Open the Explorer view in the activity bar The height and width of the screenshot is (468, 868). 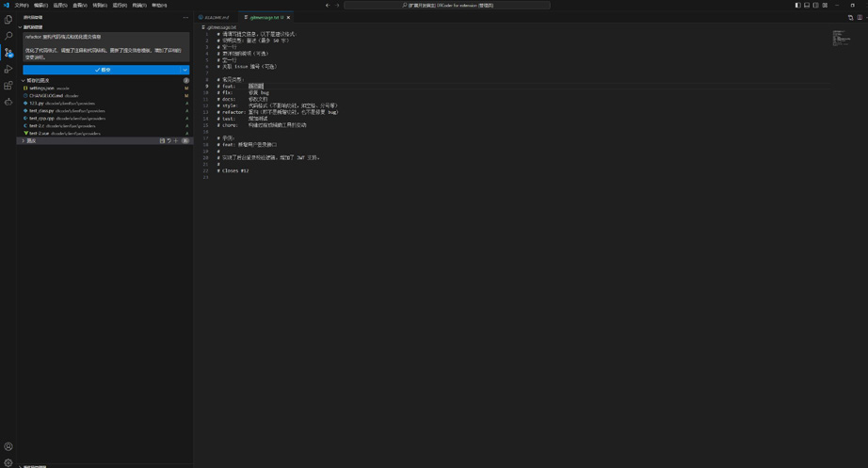[x=8, y=20]
